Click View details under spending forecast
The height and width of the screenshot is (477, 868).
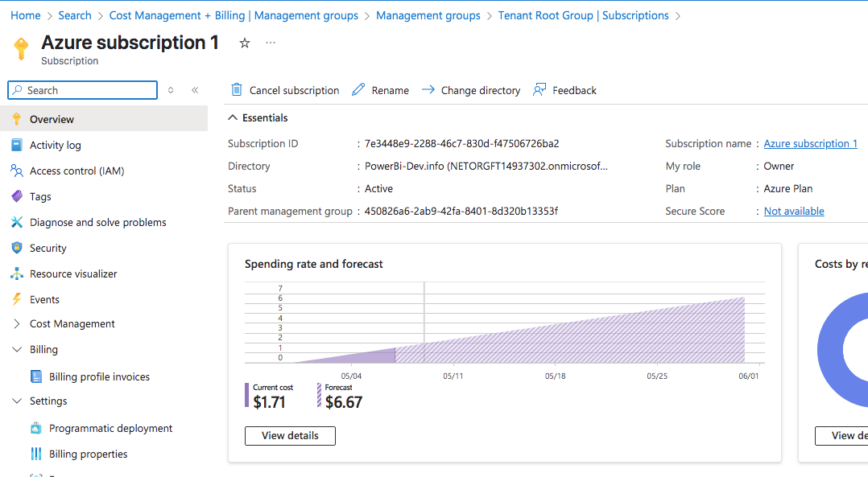click(290, 435)
